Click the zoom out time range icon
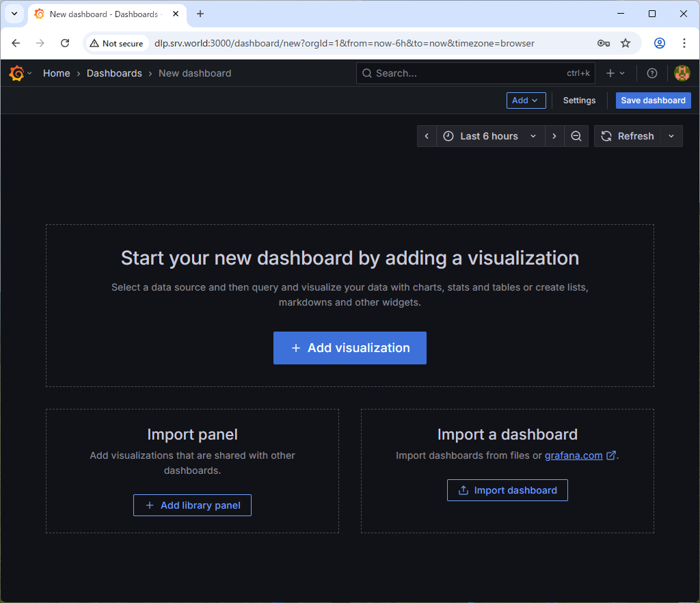 tap(576, 136)
